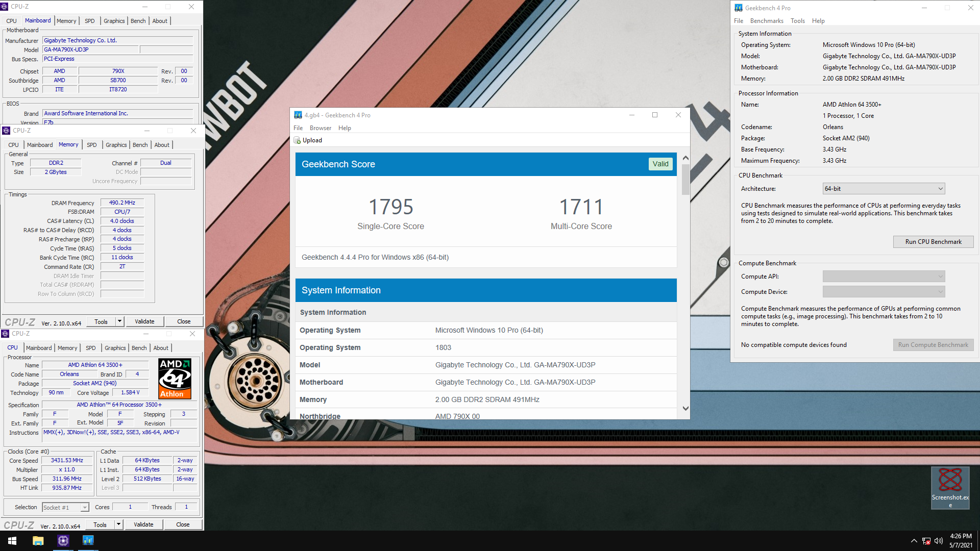Open Socket #1 selection dropdown

pyautogui.click(x=65, y=507)
